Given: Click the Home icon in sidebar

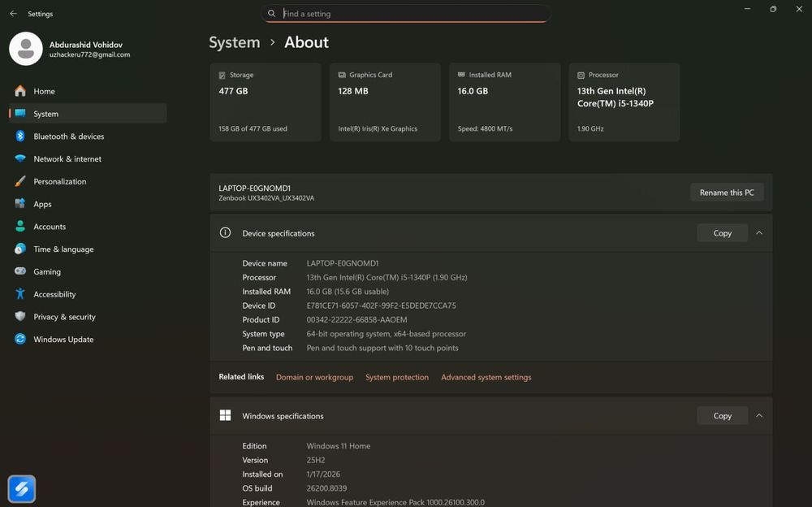Looking at the screenshot, I should coord(20,91).
